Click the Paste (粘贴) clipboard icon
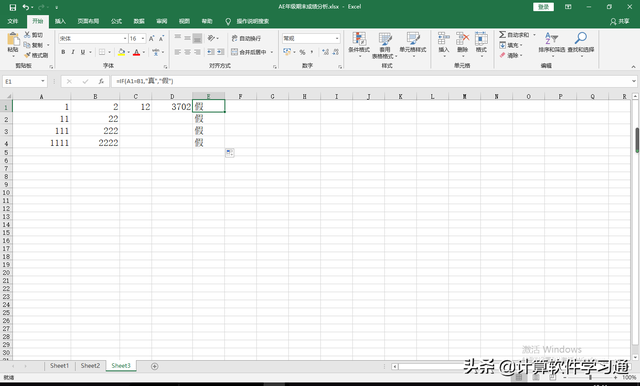The height and width of the screenshot is (386, 640). point(13,39)
